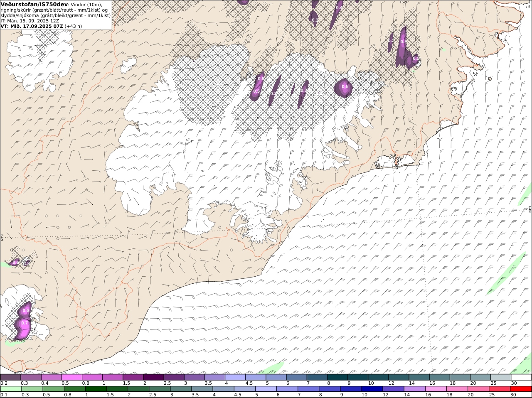Select the dark mauve 0.2 legend swatch
Viewport: 532px width, 398px height.
coord(10,377)
